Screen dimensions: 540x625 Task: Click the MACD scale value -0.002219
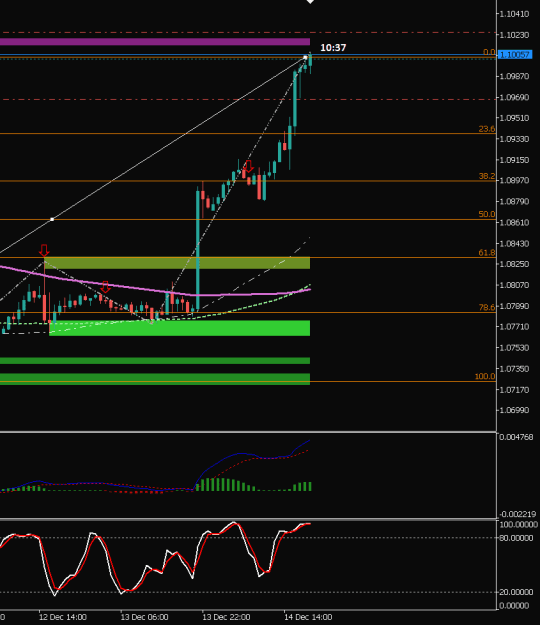(516, 514)
